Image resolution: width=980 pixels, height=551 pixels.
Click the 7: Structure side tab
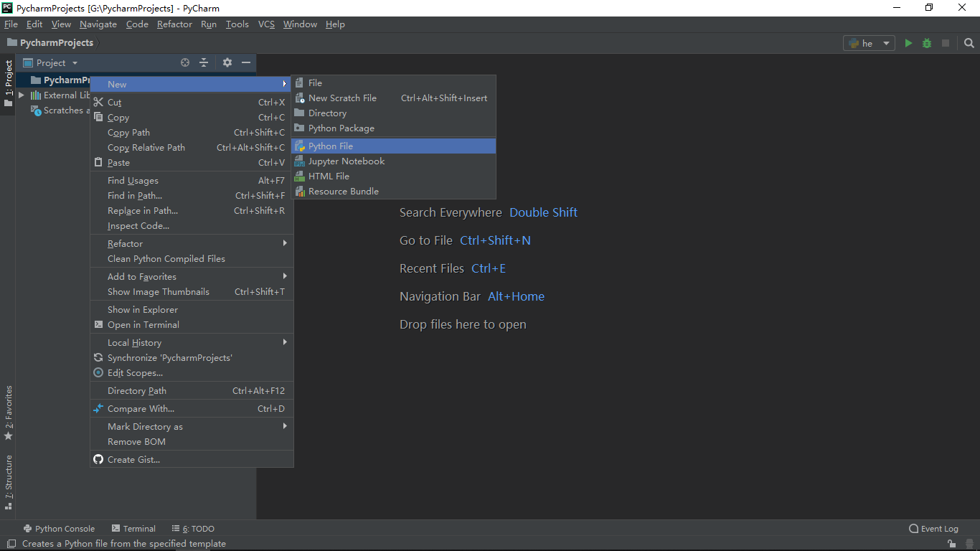pos(8,482)
